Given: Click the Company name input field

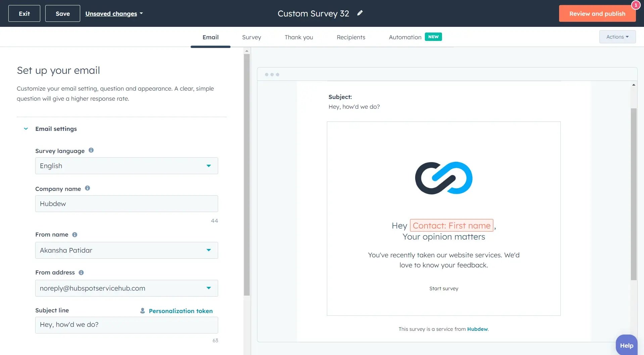Looking at the screenshot, I should click(x=127, y=204).
